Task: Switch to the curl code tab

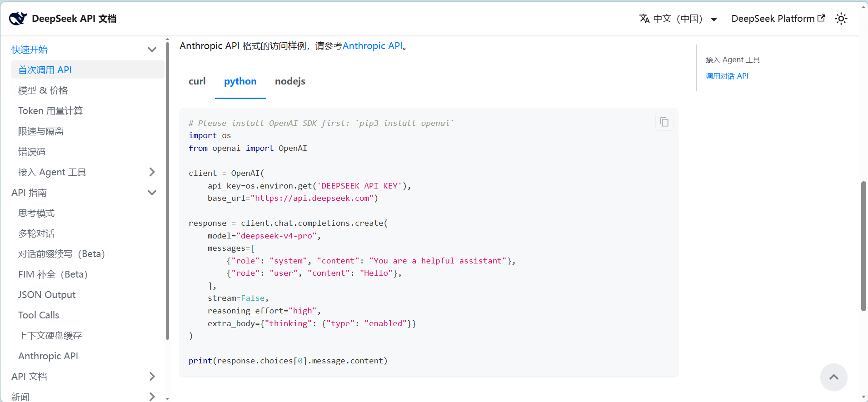Action: (197, 81)
